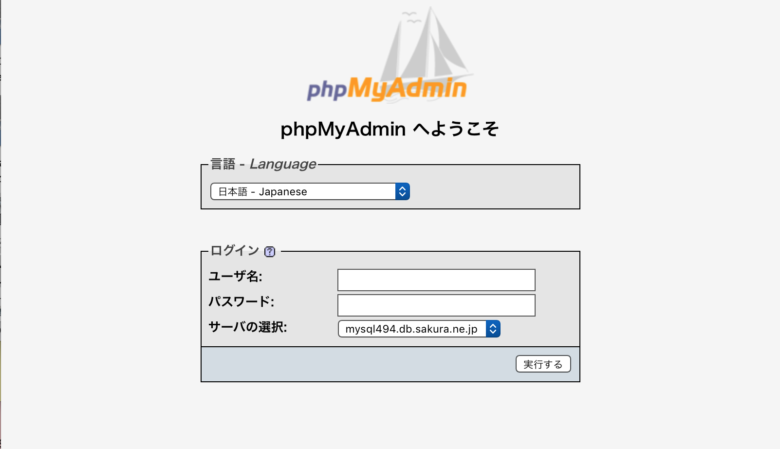
Task: Click the ログイン legend title
Action: (x=235, y=251)
